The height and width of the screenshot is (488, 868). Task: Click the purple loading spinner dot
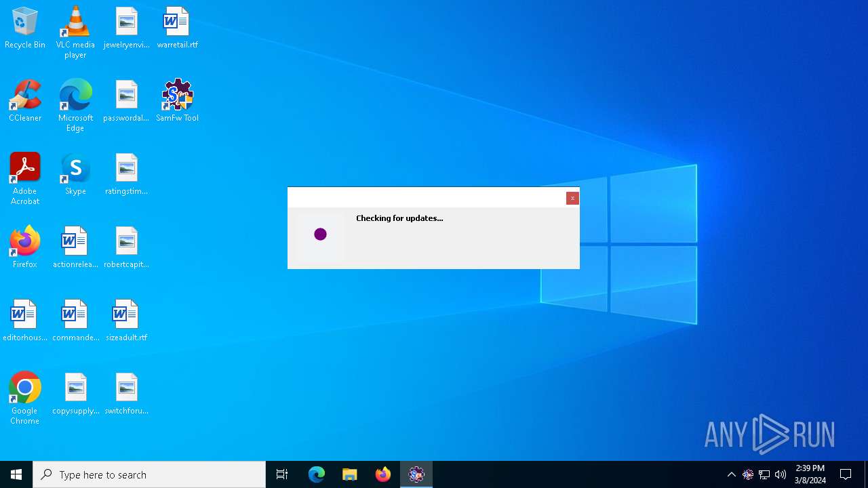click(321, 235)
